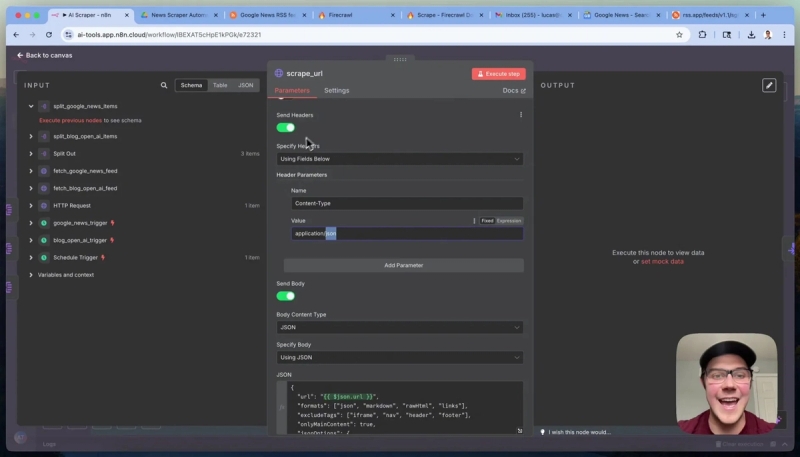The height and width of the screenshot is (457, 800).
Task: Collapse split_google_news_items tree row
Action: [31, 106]
